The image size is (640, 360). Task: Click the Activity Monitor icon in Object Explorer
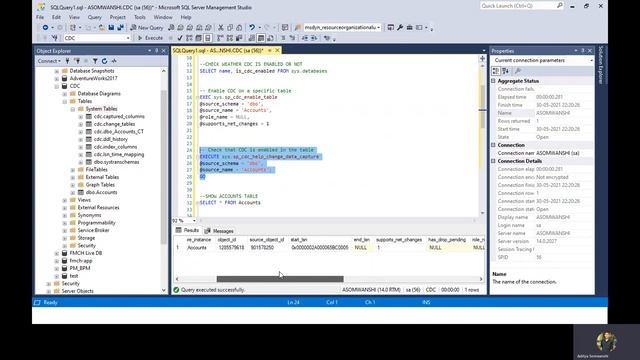point(114,61)
